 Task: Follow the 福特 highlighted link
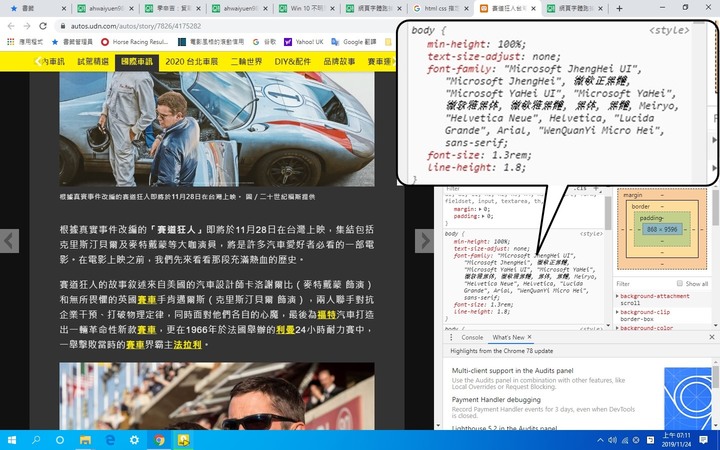pos(326,315)
